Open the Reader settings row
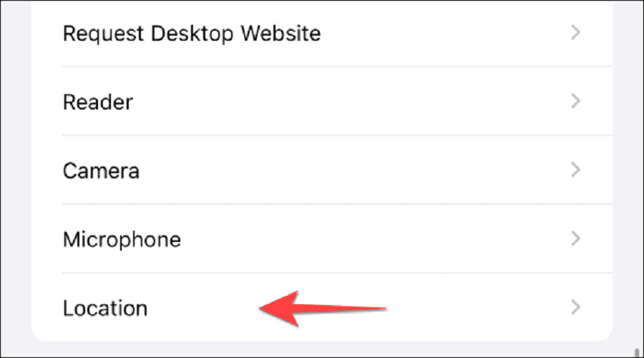644x358 pixels. [x=322, y=102]
